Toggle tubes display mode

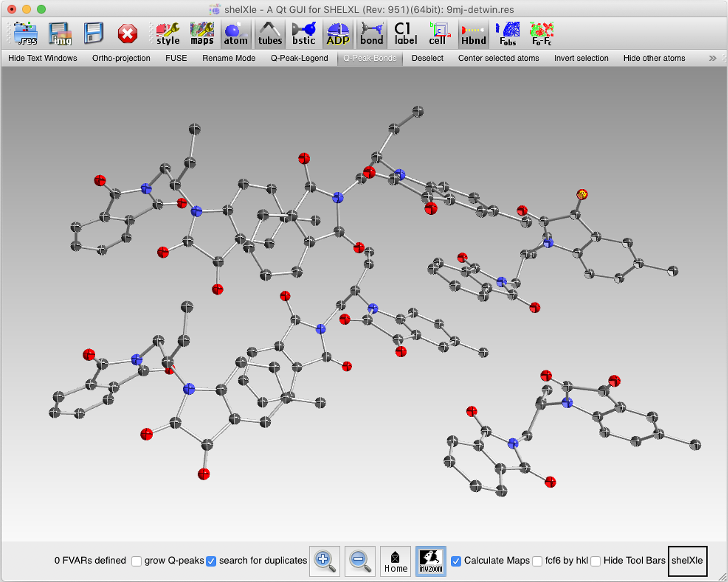[x=270, y=33]
